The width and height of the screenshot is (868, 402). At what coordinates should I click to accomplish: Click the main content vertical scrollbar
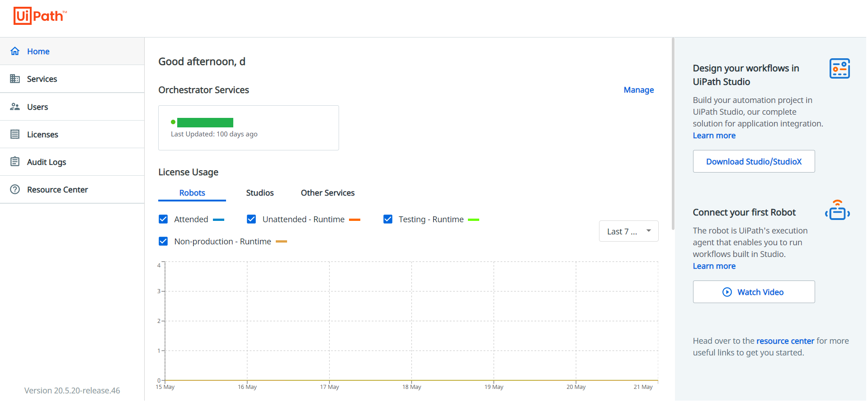point(673,134)
